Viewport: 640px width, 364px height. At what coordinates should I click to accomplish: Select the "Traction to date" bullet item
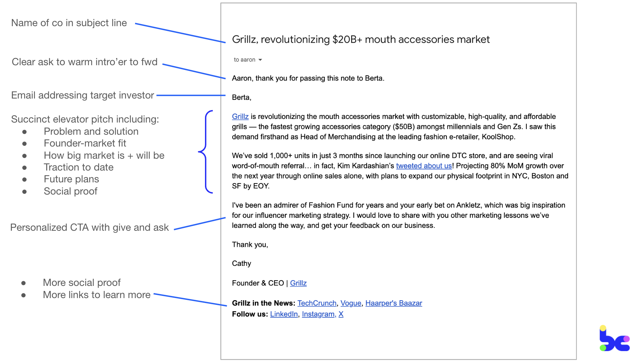coord(78,167)
